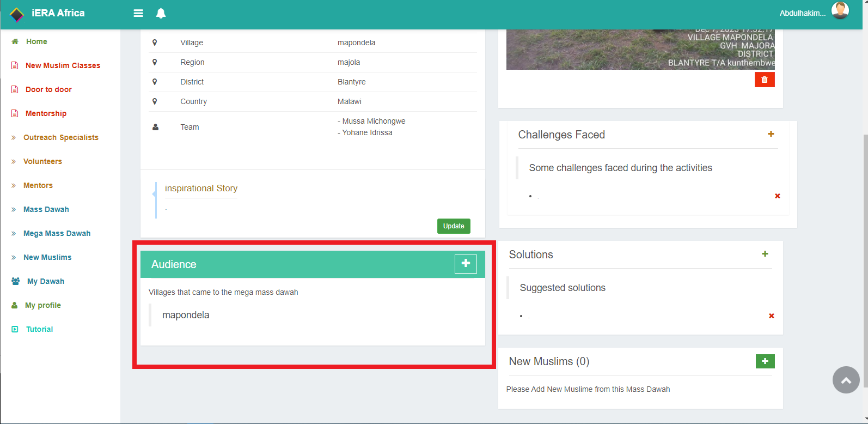
Task: Remove the challenge entry with red X
Action: 777,196
